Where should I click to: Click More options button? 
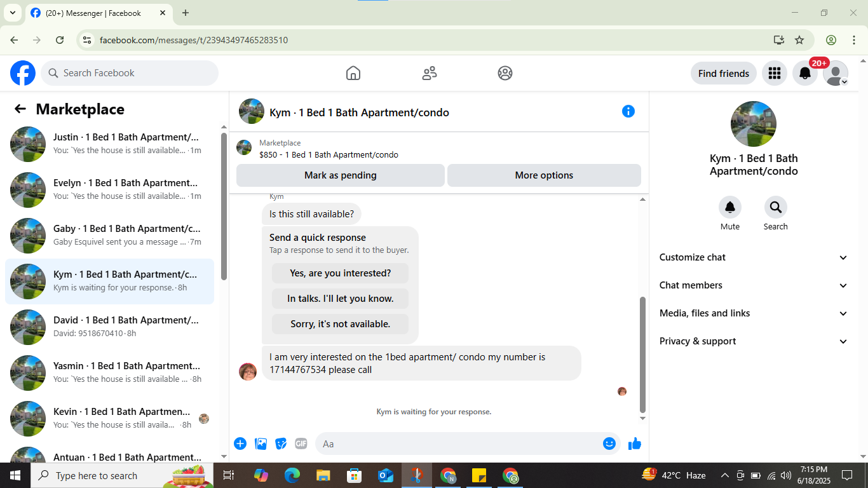(544, 175)
